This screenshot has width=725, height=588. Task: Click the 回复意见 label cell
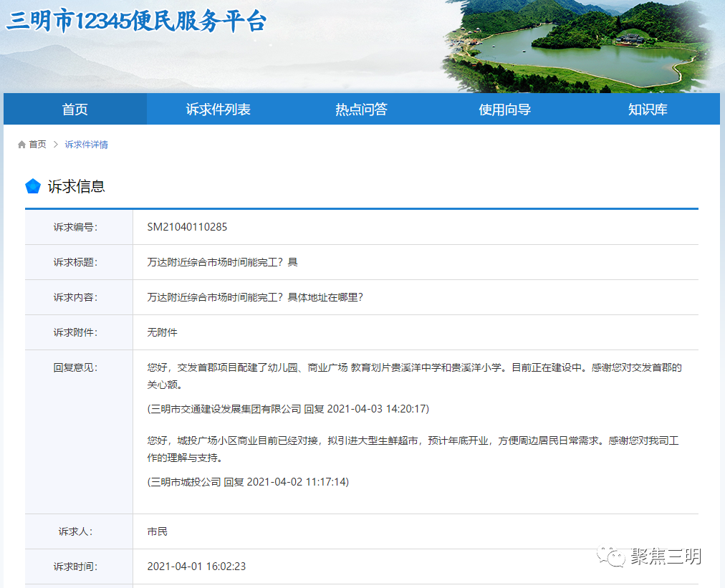[x=79, y=432]
